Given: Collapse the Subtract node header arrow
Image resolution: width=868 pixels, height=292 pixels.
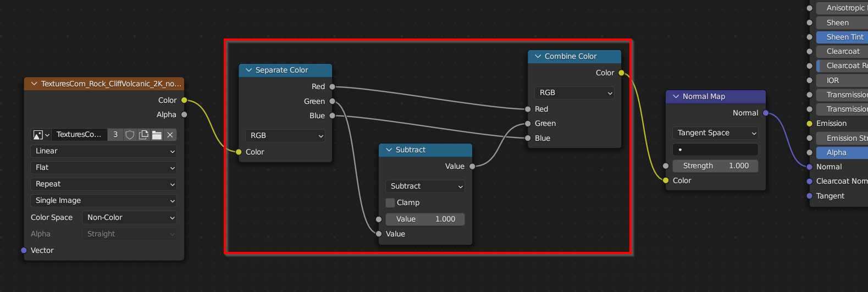Looking at the screenshot, I should (389, 150).
